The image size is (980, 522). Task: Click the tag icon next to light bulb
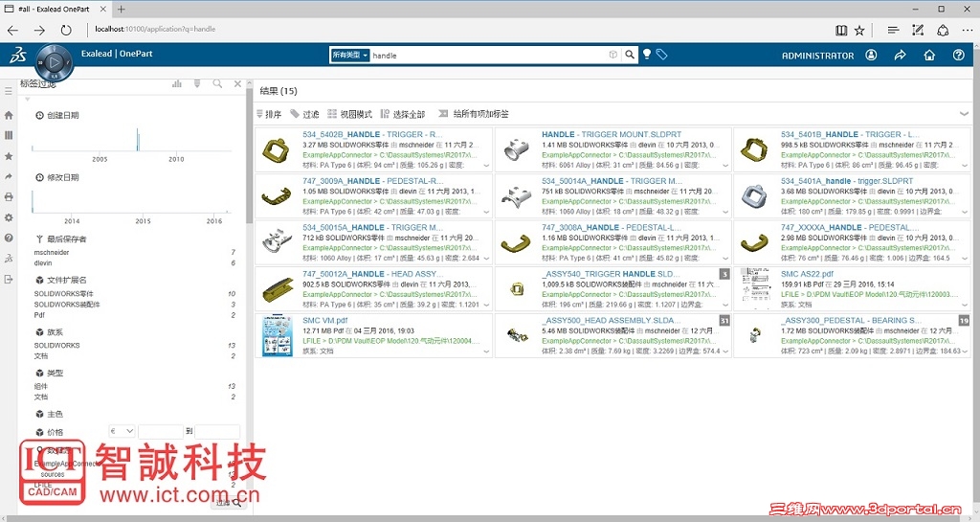tap(662, 55)
